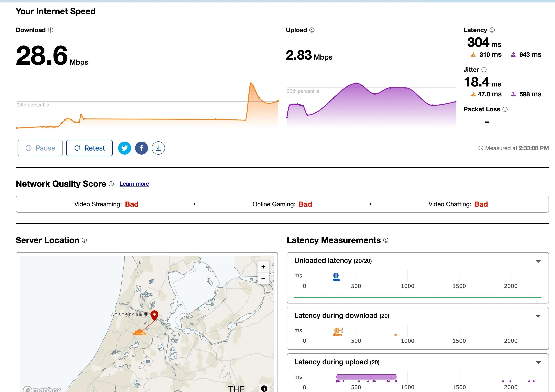Collapse the Latency during upload panel
The height and width of the screenshot is (392, 555).
tap(538, 362)
